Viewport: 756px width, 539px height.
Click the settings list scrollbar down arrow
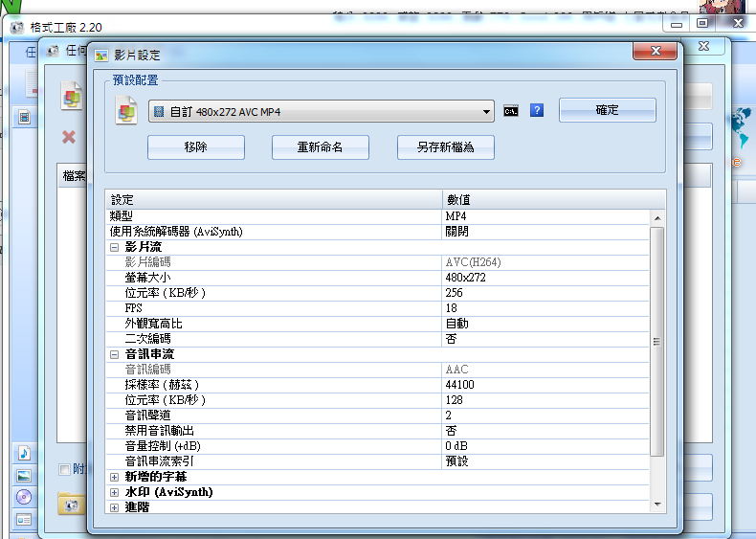[x=657, y=505]
